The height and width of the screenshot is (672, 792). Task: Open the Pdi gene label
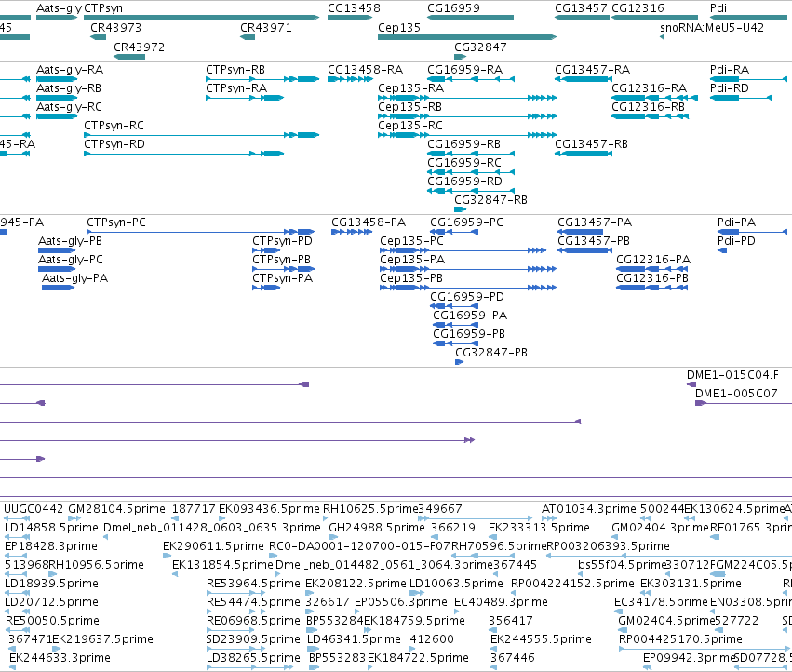pyautogui.click(x=718, y=8)
